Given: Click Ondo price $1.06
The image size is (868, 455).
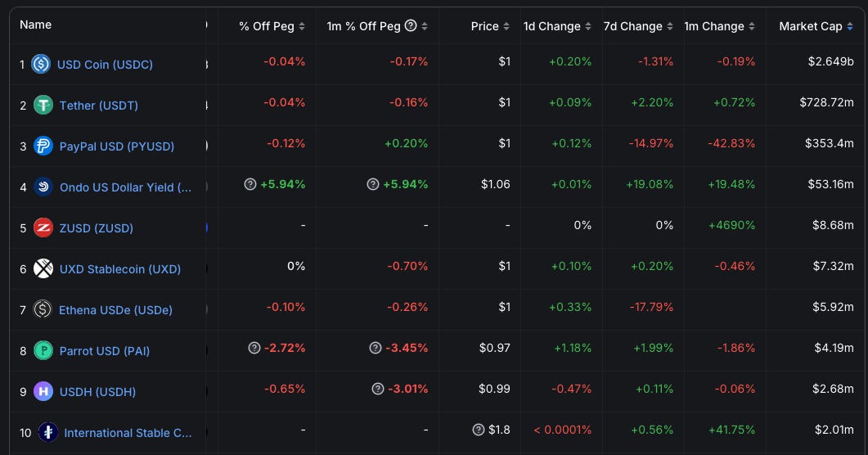Looking at the screenshot, I should coord(496,184).
